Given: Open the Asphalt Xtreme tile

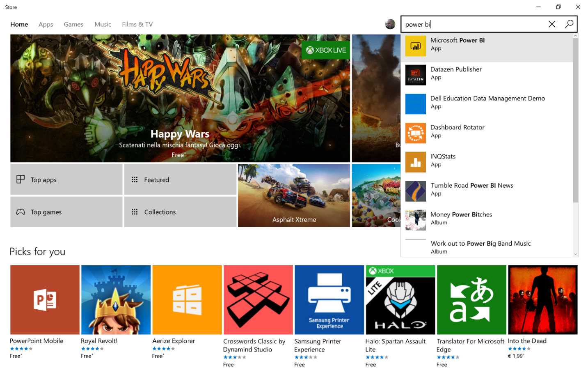Looking at the screenshot, I should (x=294, y=196).
